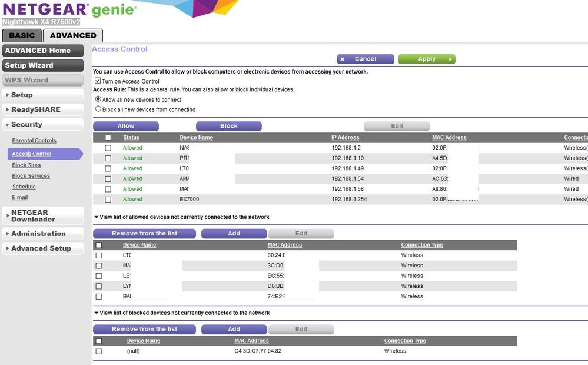This screenshot has height=365, width=588.
Task: Switch to the BASIC tab
Action: click(22, 35)
